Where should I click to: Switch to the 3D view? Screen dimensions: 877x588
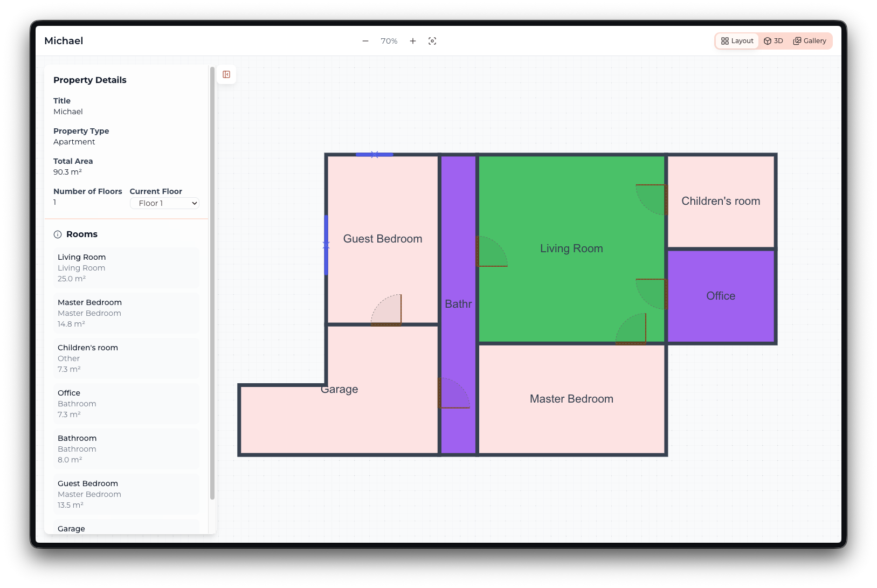click(x=774, y=40)
